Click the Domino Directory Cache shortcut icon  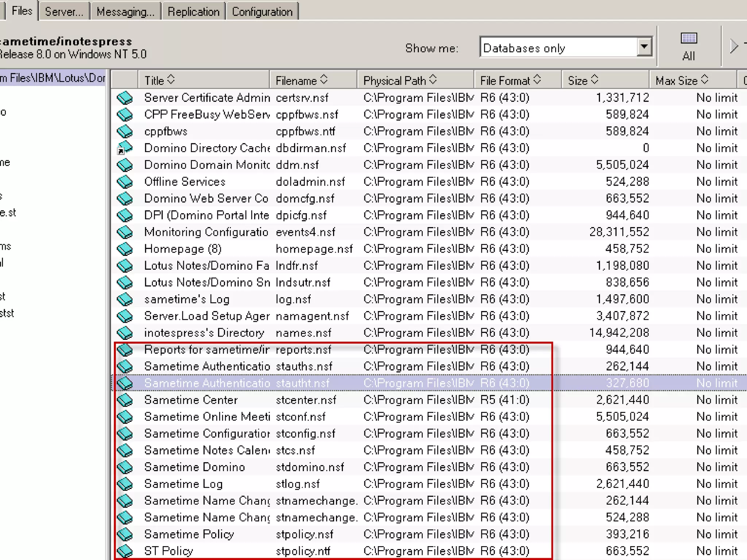125,148
